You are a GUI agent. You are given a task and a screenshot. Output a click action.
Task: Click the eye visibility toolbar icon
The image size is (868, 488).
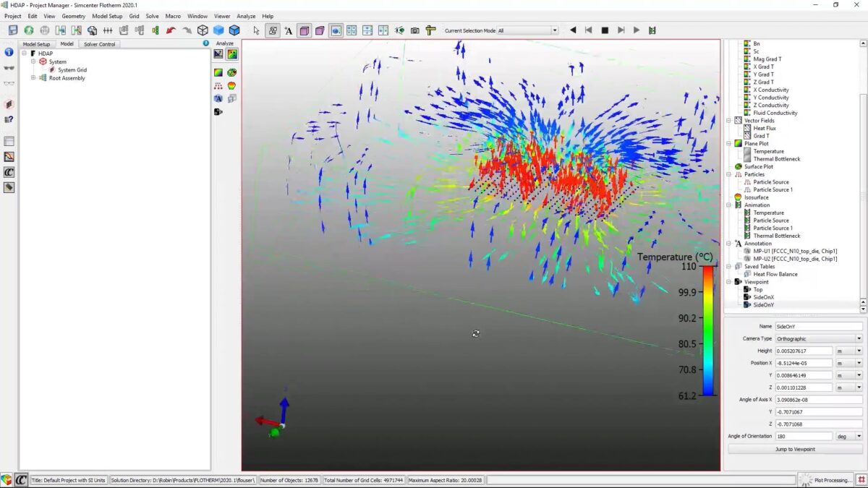[399, 30]
